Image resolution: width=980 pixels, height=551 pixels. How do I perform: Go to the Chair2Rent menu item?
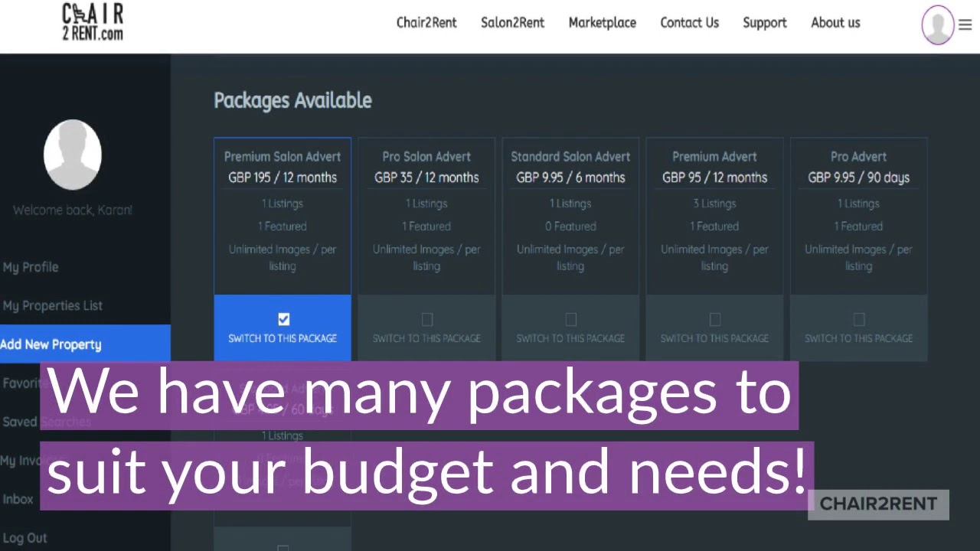(426, 22)
